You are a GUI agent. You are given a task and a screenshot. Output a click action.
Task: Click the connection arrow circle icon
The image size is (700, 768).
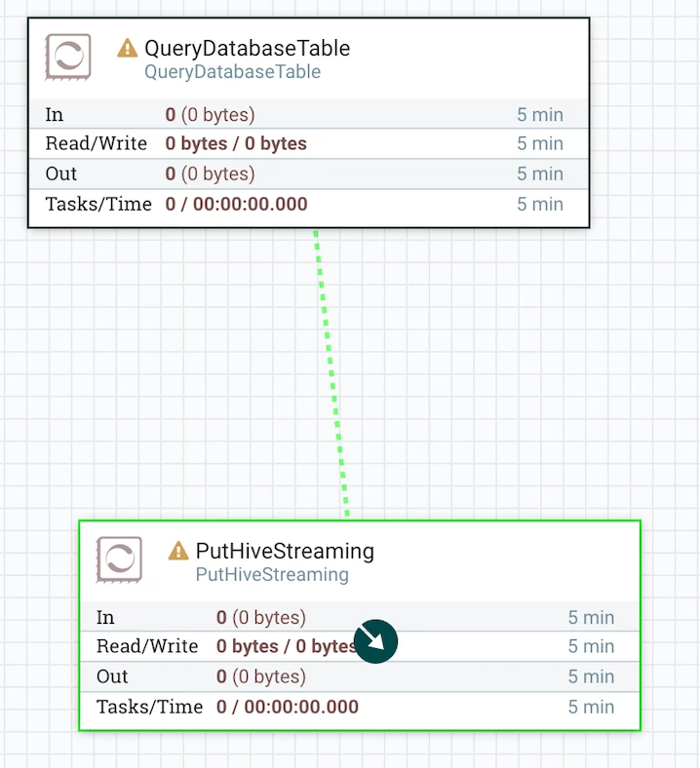[375, 641]
